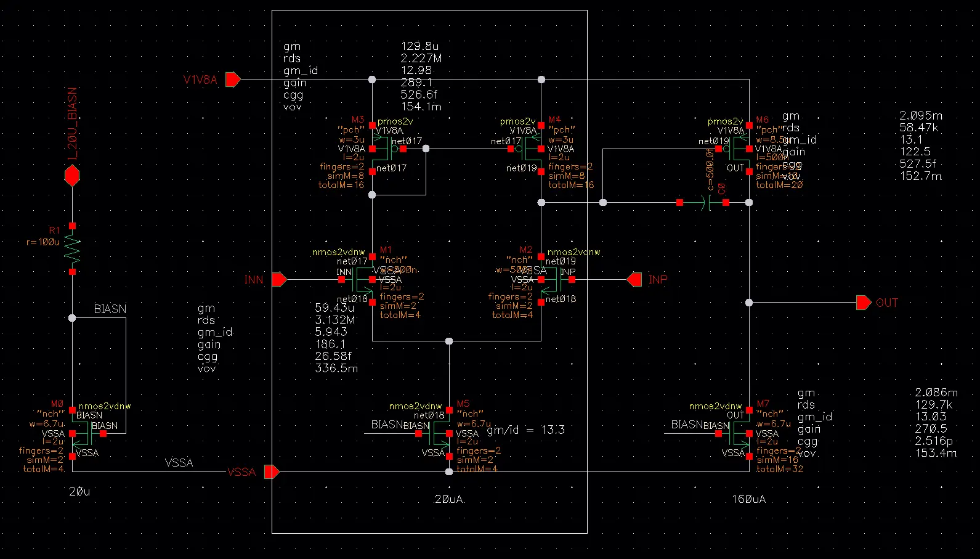Select the '160uA' current label
The width and height of the screenshot is (980, 559).
click(x=749, y=499)
